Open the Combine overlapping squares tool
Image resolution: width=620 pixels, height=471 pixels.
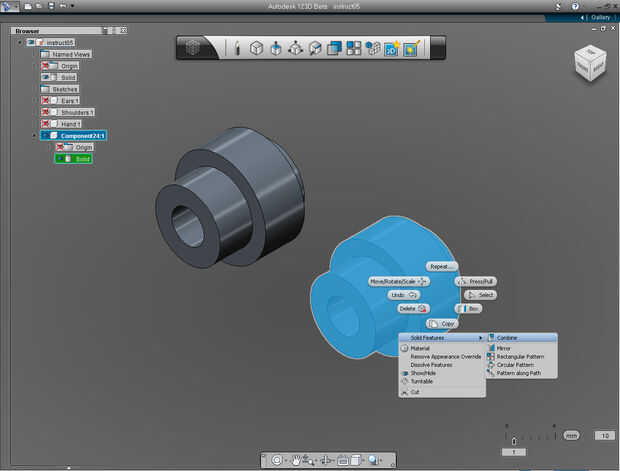335,48
